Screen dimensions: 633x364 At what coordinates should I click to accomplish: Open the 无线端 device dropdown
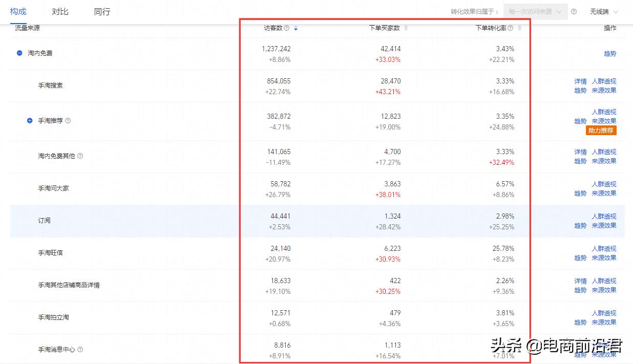pyautogui.click(x=604, y=12)
